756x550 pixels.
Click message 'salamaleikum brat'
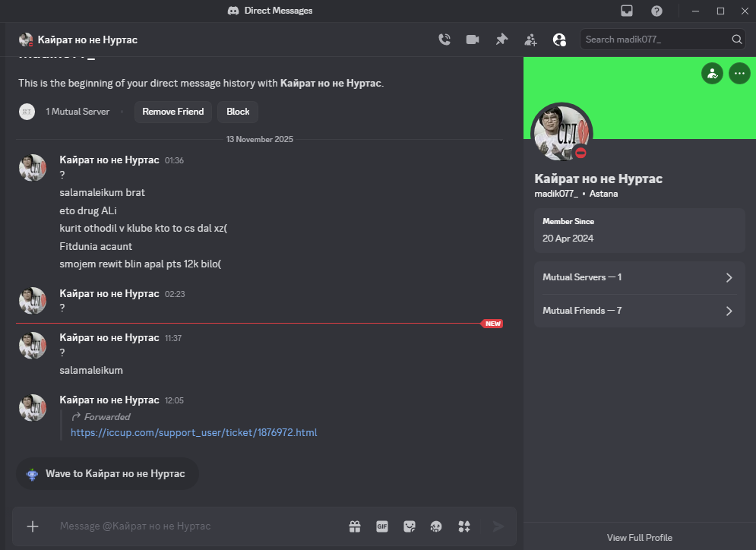[x=103, y=193]
